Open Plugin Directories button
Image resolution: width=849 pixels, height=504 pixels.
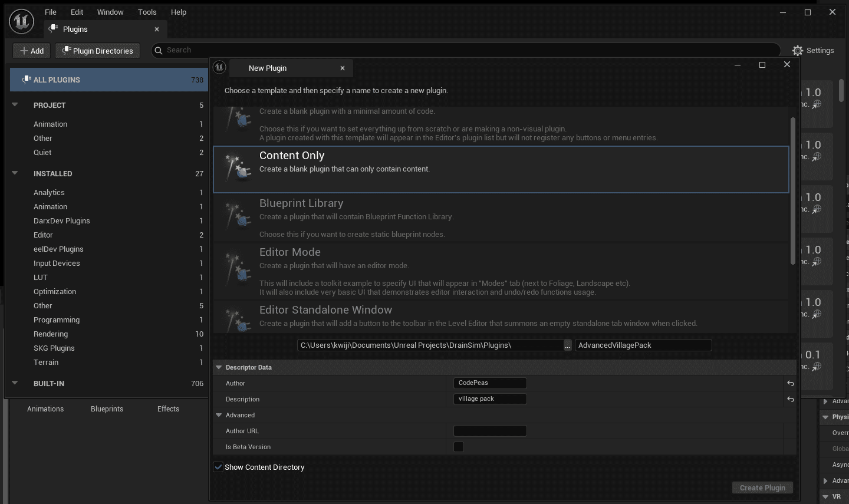pos(98,51)
